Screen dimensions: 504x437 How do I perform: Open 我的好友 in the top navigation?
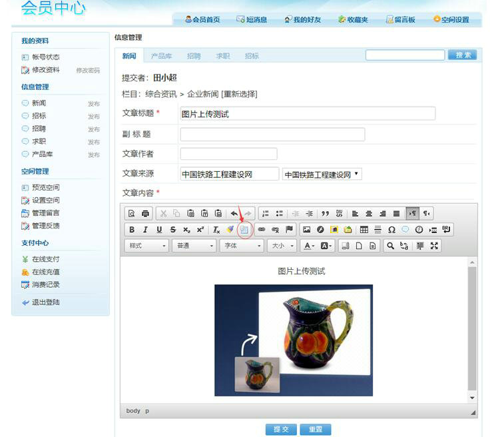[x=302, y=20]
